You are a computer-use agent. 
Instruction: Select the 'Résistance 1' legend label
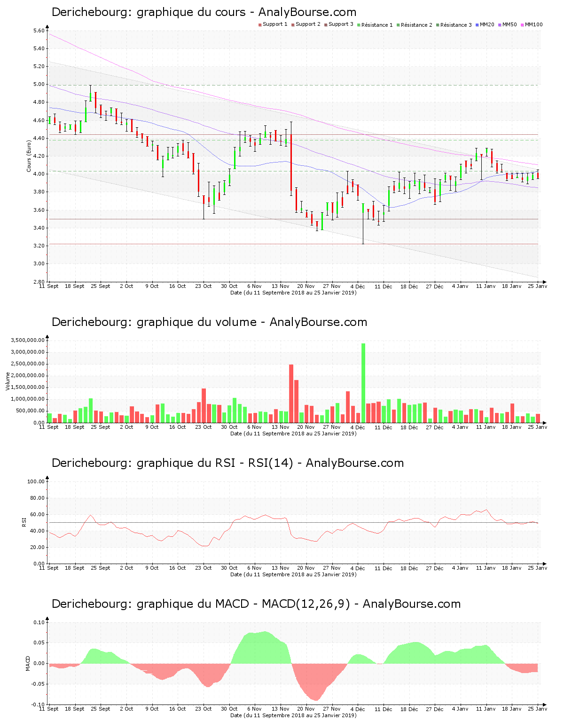(x=377, y=25)
